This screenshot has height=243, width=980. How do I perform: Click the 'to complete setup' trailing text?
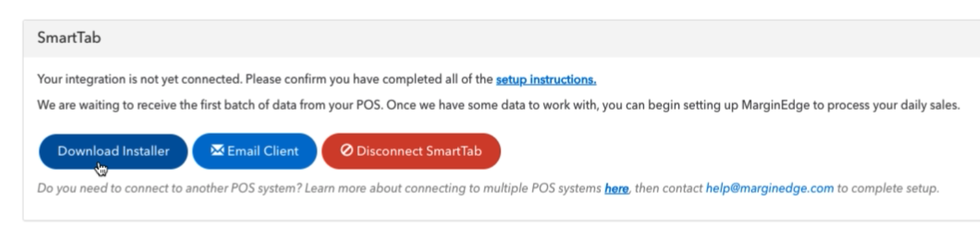(888, 188)
